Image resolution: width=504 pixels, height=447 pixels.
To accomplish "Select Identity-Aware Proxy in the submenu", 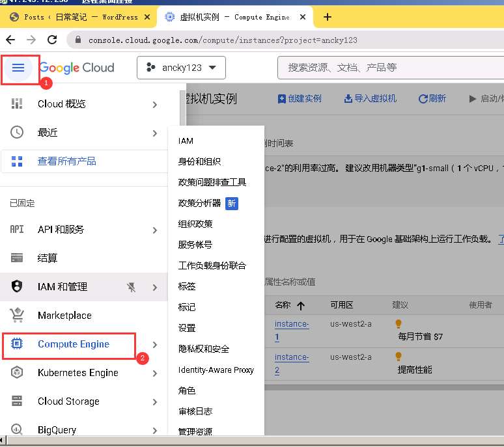I will coord(216,370).
